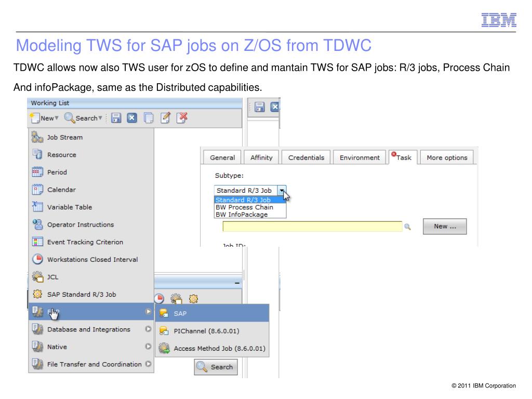Click the yellow job name input field
The width and height of the screenshot is (532, 399).
point(312,227)
